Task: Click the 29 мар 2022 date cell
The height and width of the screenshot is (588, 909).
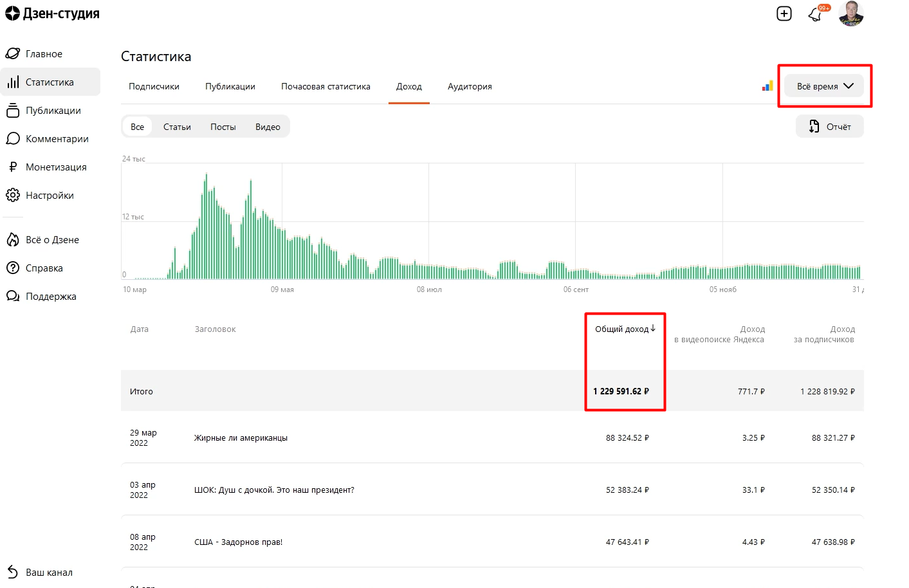Action: [143, 437]
